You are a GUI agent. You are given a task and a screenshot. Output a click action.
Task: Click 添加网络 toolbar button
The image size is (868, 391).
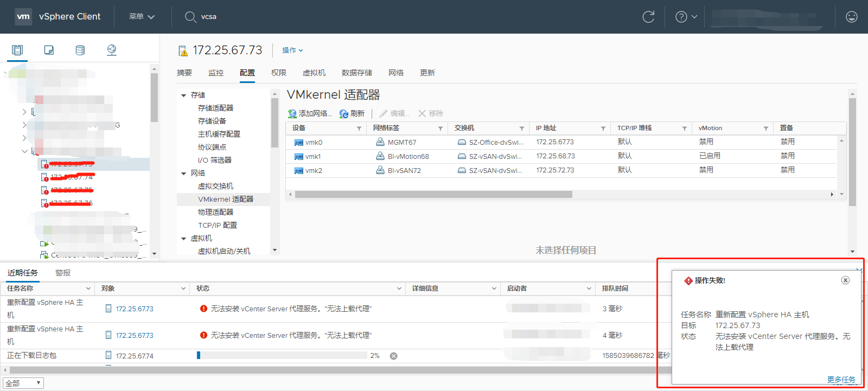pos(309,113)
